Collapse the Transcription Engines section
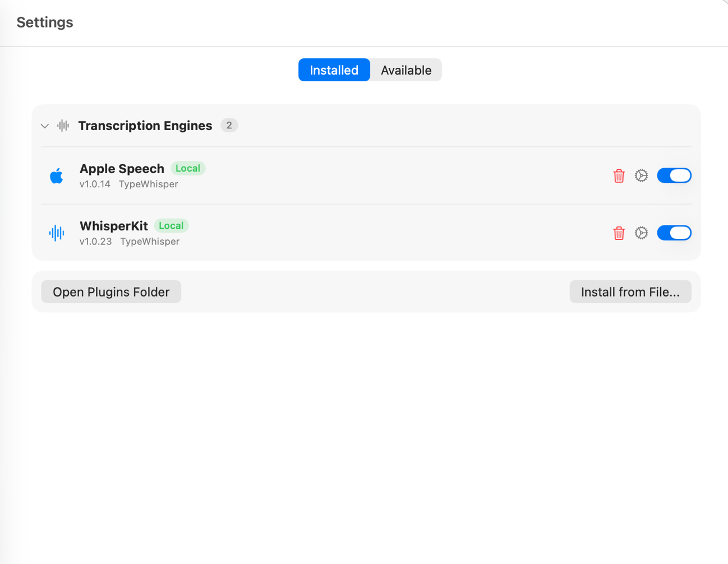The height and width of the screenshot is (564, 728). 45,126
